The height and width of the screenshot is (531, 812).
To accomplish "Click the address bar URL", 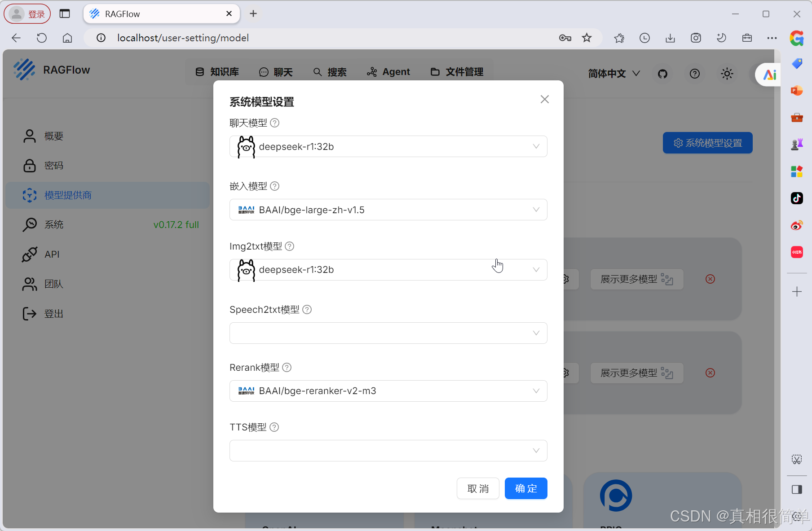I will 183,38.
